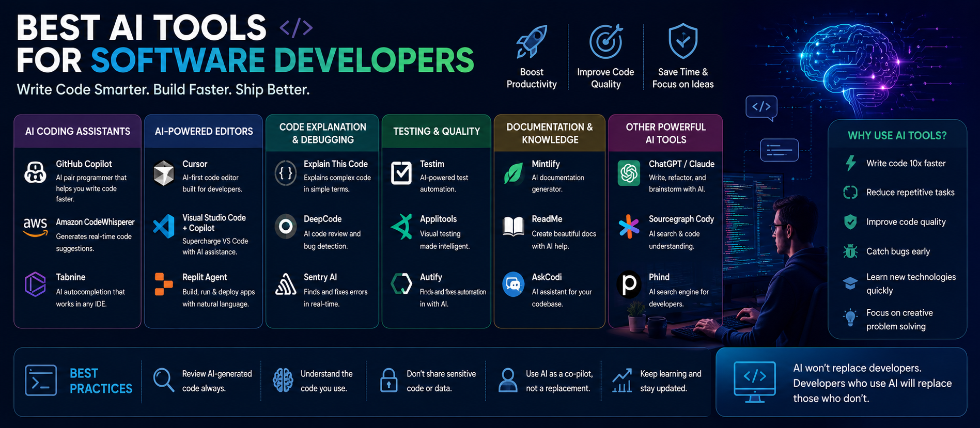The width and height of the screenshot is (980, 428).
Task: Select the Testing & Quality header
Action: click(437, 131)
